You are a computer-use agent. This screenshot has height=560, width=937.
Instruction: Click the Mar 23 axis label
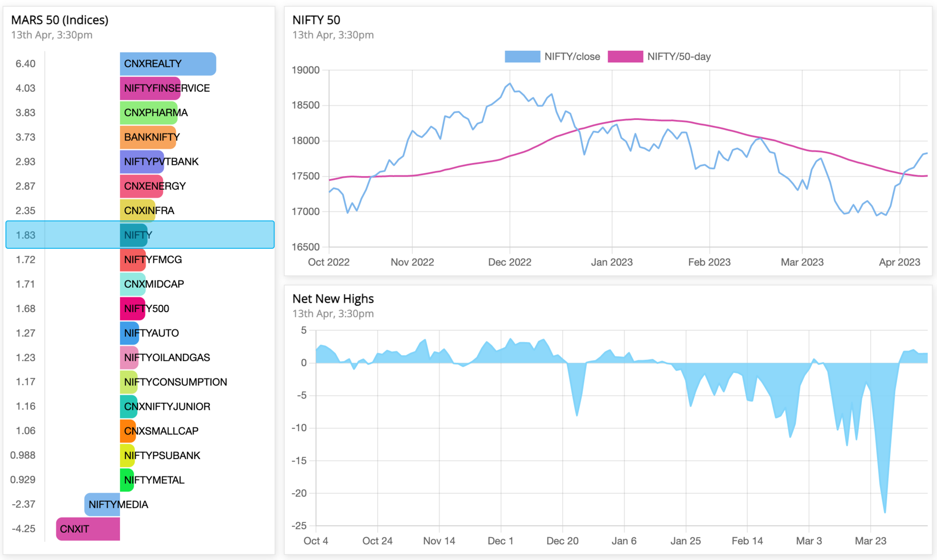coord(870,540)
